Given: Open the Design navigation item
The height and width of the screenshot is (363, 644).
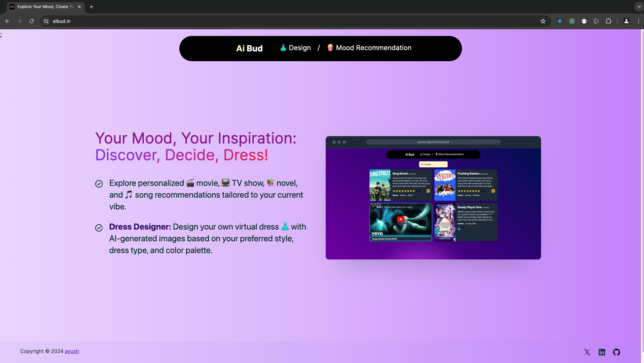Looking at the screenshot, I should pyautogui.click(x=295, y=48).
